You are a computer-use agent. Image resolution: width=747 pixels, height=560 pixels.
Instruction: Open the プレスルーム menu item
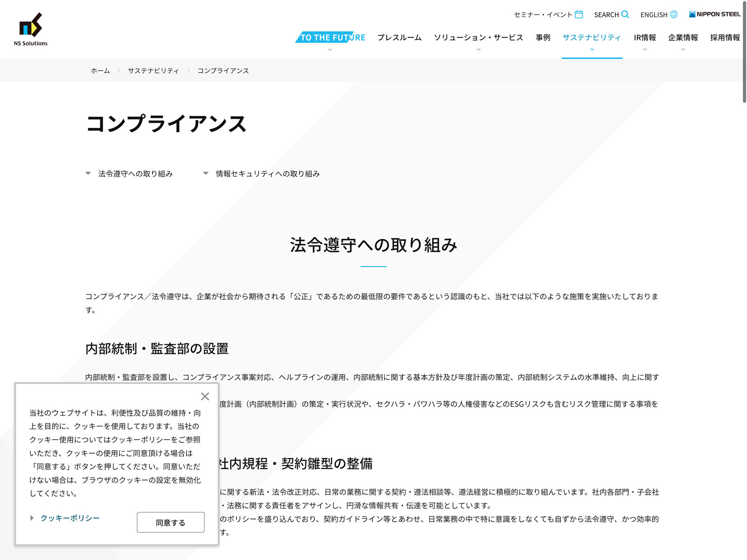399,37
